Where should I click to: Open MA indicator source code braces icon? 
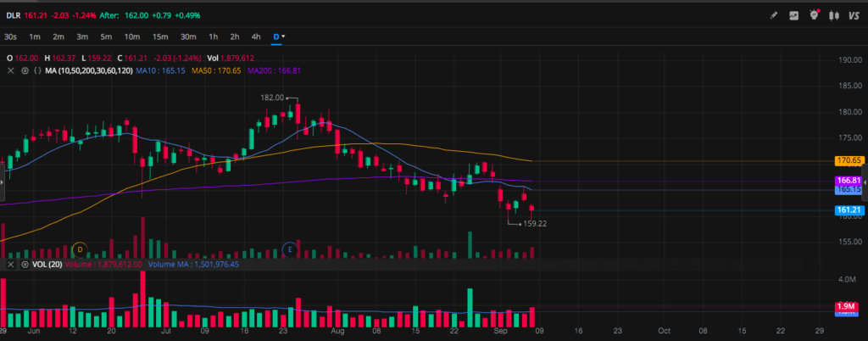[x=36, y=70]
